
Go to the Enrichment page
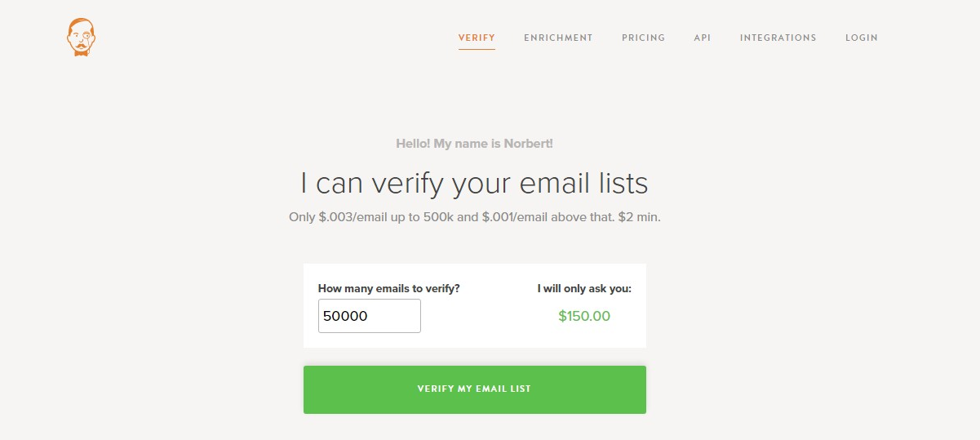tap(558, 38)
